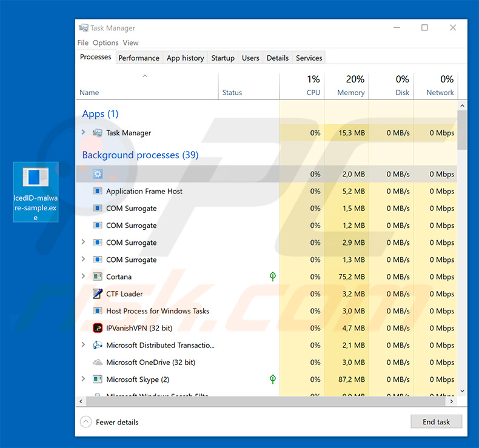479x448 pixels.
Task: Switch to the Startup tab
Action: 223,58
